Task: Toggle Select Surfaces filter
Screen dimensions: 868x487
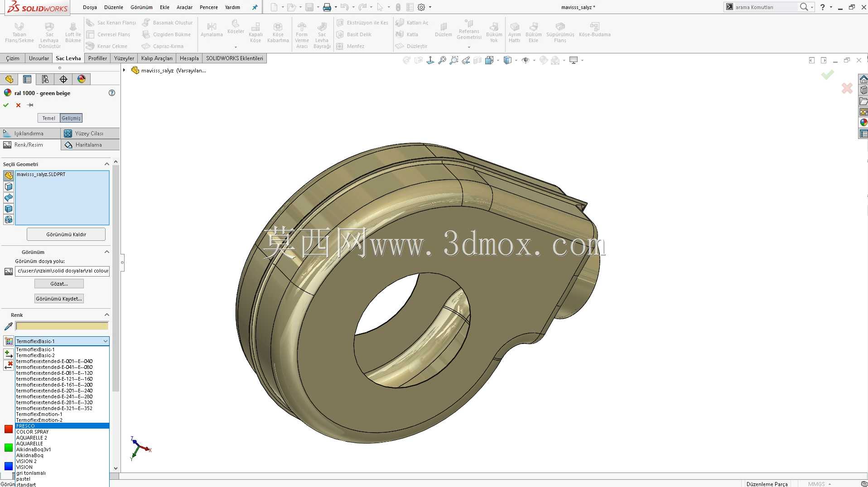Action: click(9, 198)
